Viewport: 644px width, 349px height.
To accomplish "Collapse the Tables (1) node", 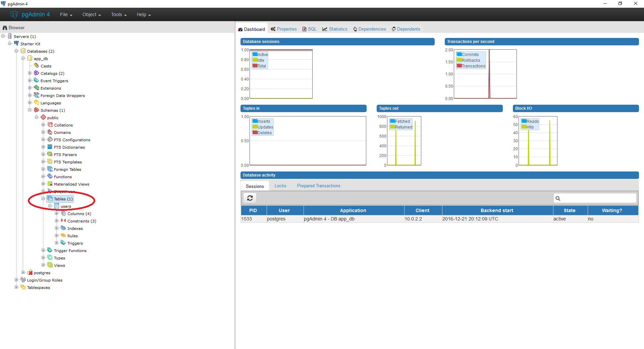I will click(x=43, y=199).
